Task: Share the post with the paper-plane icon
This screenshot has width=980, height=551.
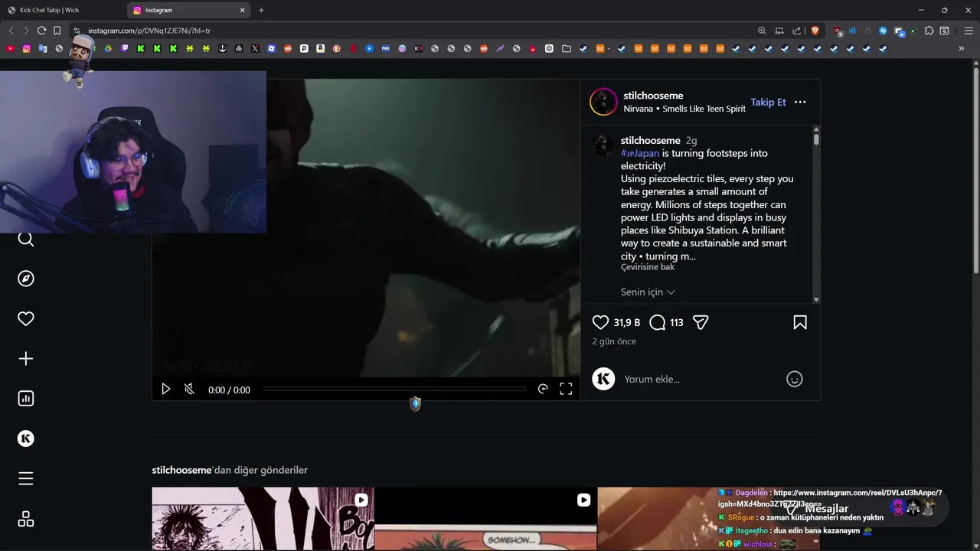Action: pos(701,322)
